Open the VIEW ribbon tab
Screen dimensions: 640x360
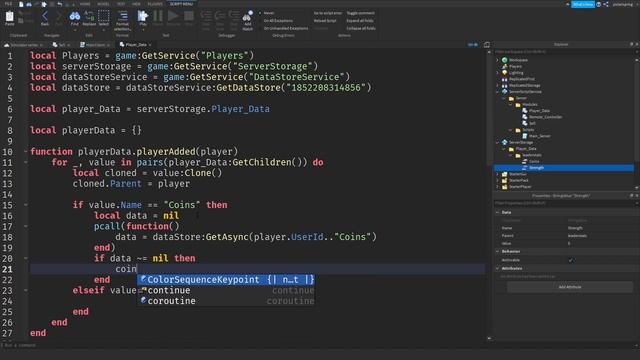(136, 4)
